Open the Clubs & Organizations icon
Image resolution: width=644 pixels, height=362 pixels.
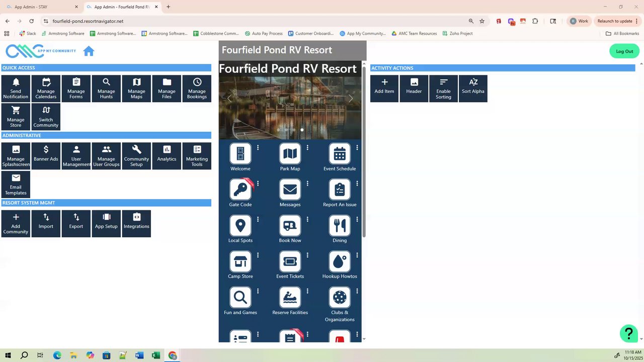point(340,298)
